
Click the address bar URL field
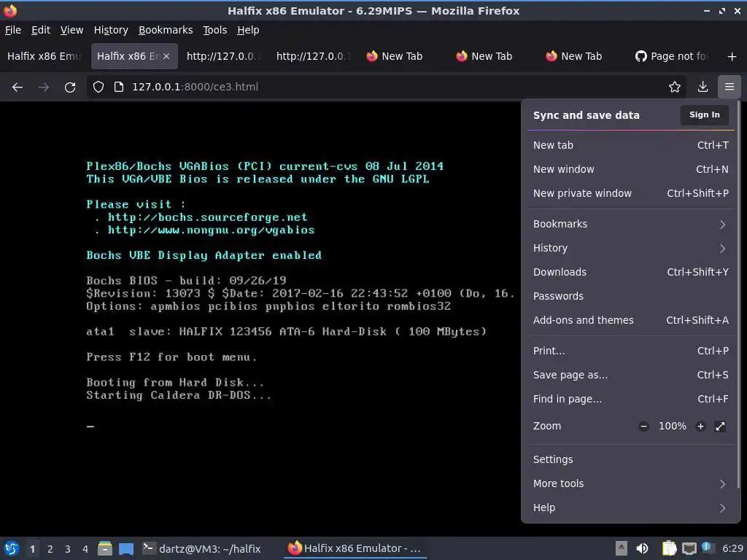click(386, 87)
